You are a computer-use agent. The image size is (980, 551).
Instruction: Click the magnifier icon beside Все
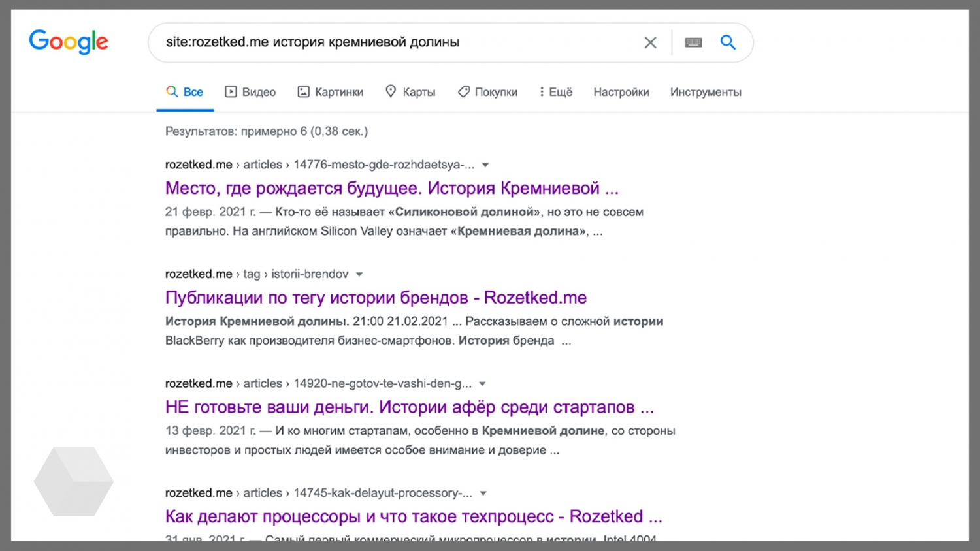[172, 91]
